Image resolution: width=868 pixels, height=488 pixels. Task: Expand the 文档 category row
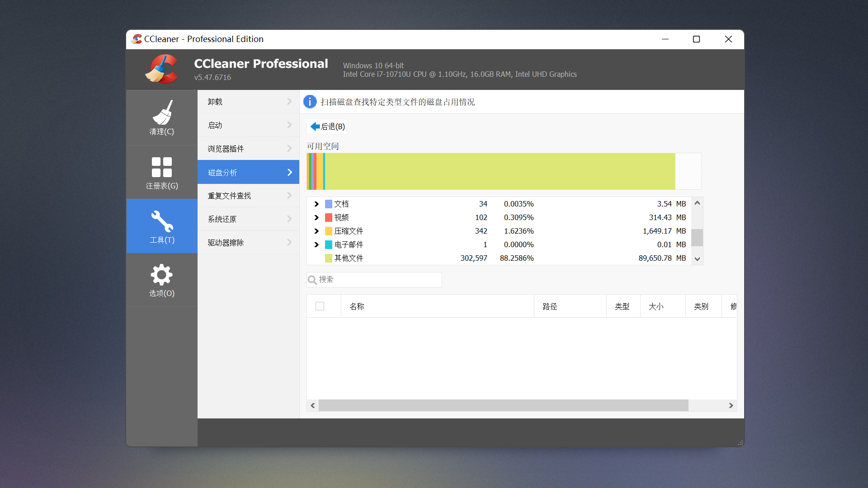[316, 204]
